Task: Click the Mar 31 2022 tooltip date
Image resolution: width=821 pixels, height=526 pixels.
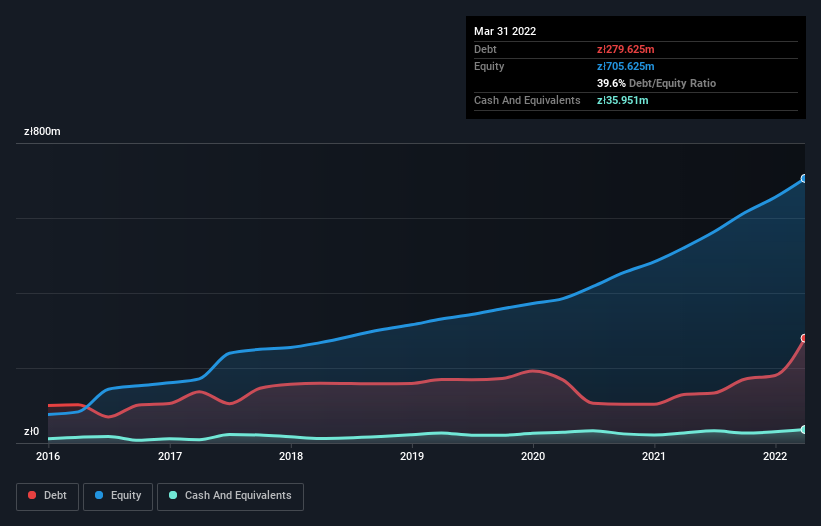Action: point(505,31)
